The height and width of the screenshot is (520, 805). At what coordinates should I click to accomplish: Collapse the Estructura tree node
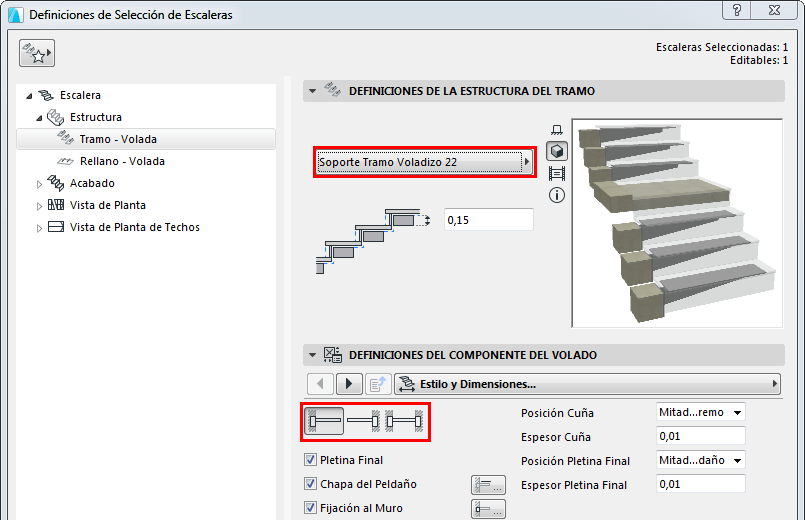[x=40, y=118]
